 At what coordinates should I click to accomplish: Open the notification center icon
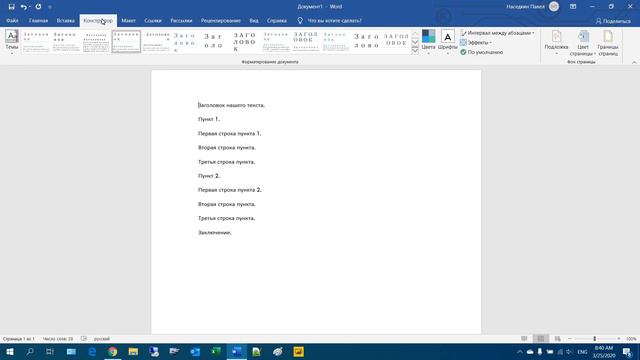click(627, 352)
